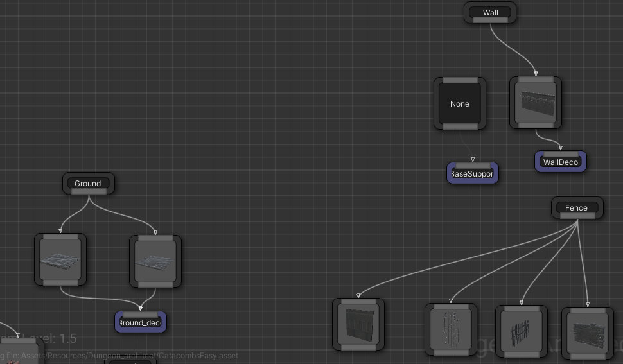Viewport: 623px width, 364px height.
Task: Select the Ground marker node
Action: [88, 183]
